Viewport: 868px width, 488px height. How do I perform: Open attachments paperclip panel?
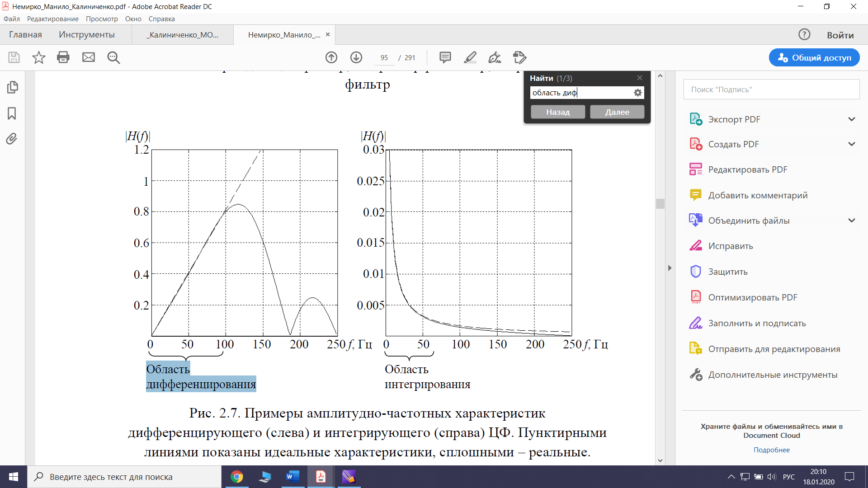(12, 139)
